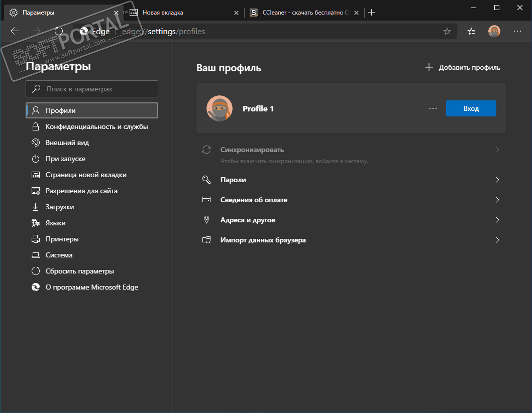532x413 pixels.
Task: Expand Импорт данных браузера chevron
Action: tap(497, 240)
